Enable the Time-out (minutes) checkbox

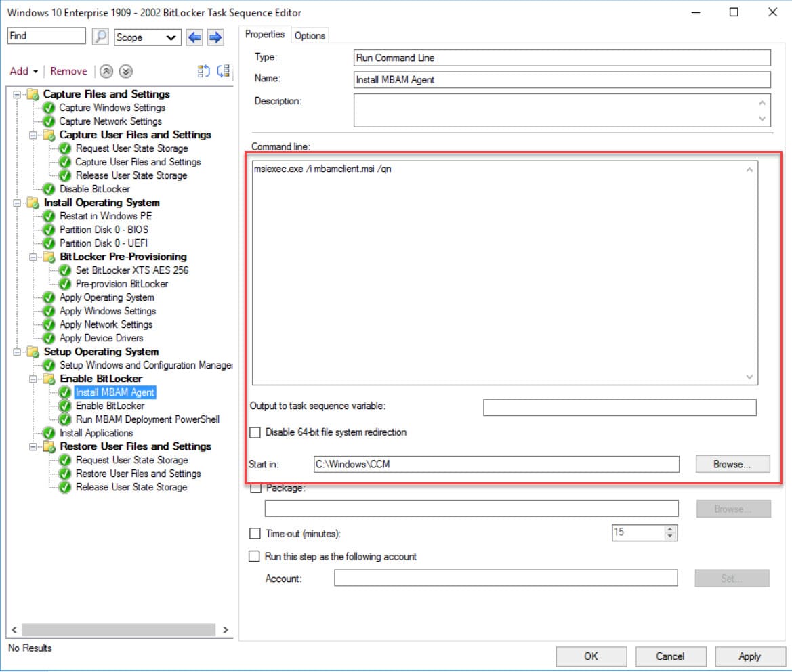[254, 533]
